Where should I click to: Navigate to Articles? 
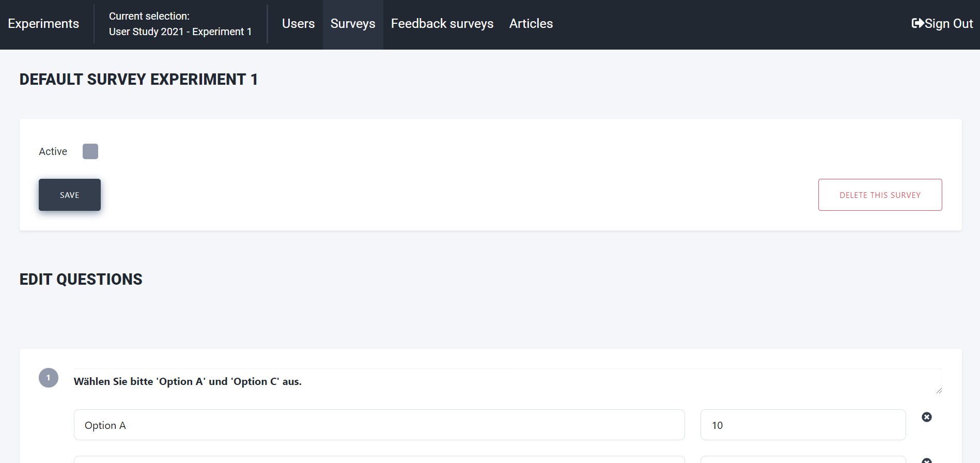point(531,24)
